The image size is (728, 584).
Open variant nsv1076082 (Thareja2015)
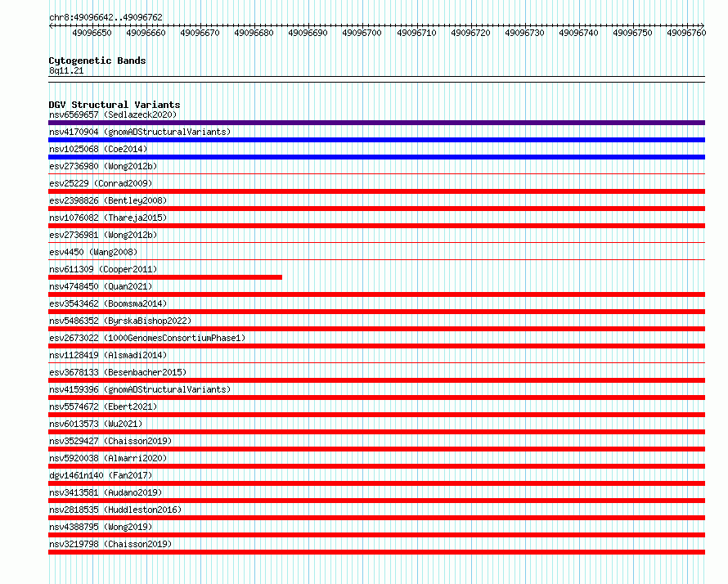tap(108, 218)
